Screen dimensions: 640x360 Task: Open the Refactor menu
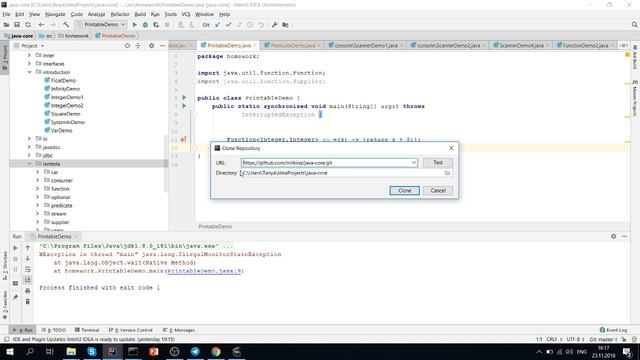120,14
